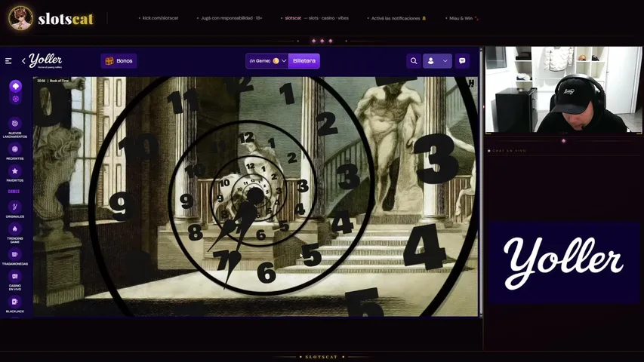Click 'Activá las notificaciones' bell text
The width and height of the screenshot is (644, 362).
399,18
